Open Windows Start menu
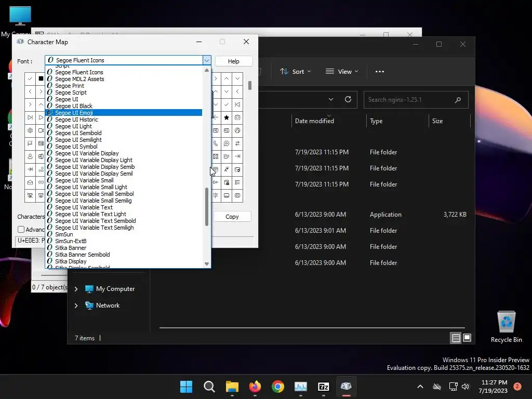532x399 pixels. pos(186,387)
